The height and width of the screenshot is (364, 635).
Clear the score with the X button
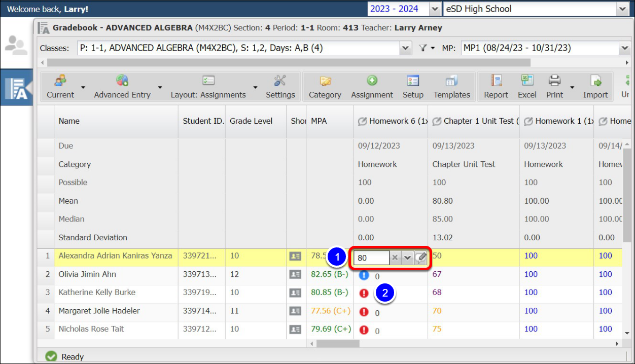(x=395, y=258)
